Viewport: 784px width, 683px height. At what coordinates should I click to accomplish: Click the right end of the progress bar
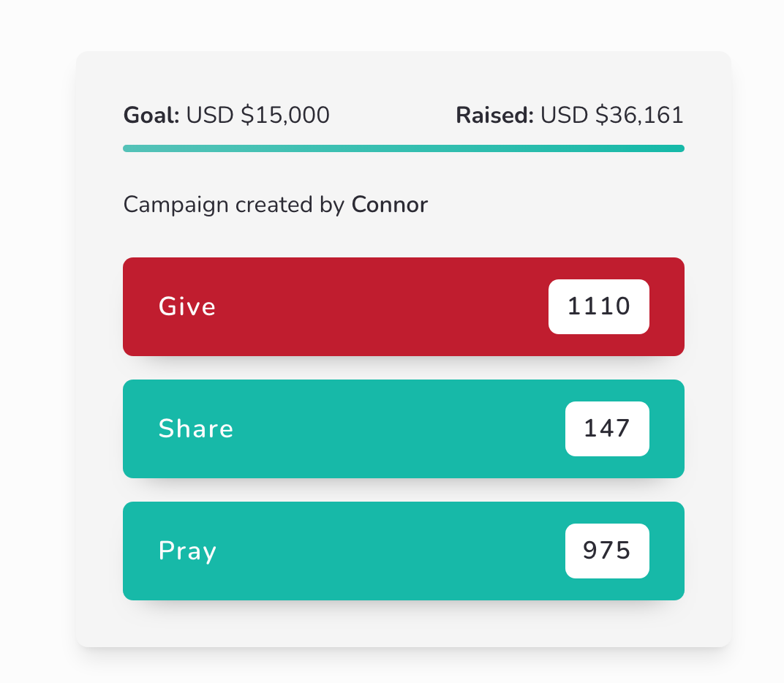point(679,148)
